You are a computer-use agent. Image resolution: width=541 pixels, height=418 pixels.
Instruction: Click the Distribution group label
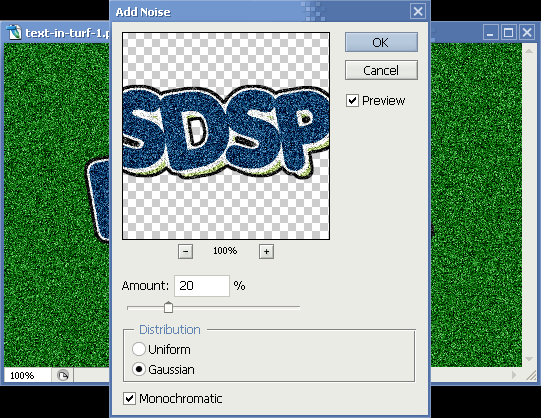point(170,330)
